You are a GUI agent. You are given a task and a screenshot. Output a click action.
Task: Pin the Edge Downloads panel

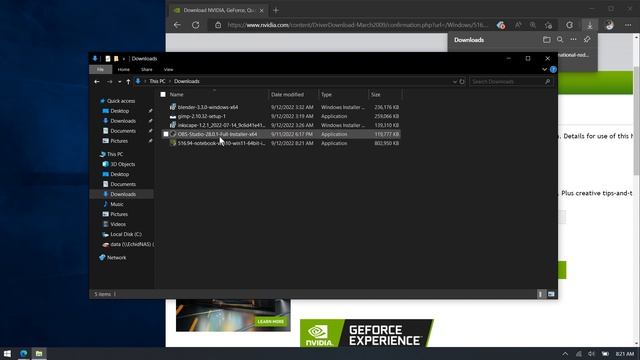[587, 40]
